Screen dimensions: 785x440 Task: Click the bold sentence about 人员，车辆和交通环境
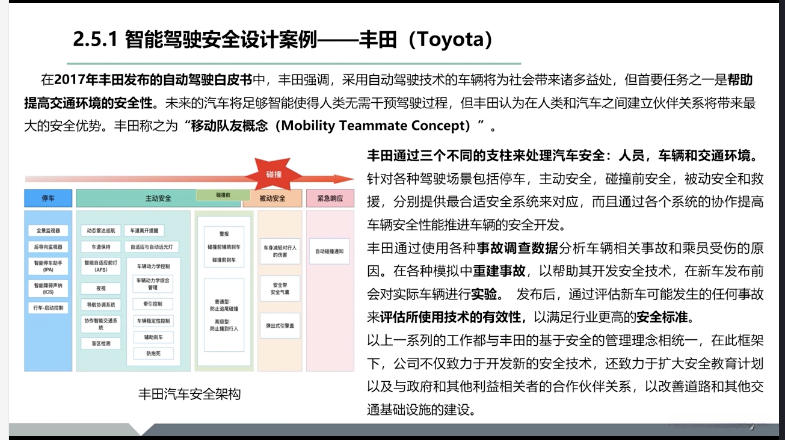click(x=562, y=156)
